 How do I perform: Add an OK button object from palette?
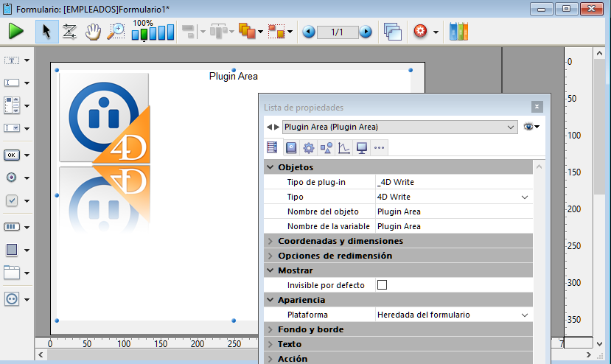point(12,155)
